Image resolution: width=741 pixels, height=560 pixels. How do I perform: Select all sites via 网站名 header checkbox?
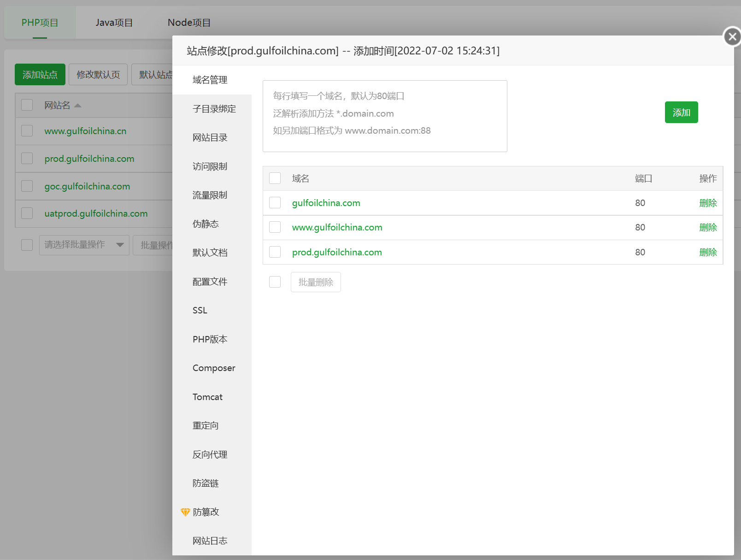point(27,105)
